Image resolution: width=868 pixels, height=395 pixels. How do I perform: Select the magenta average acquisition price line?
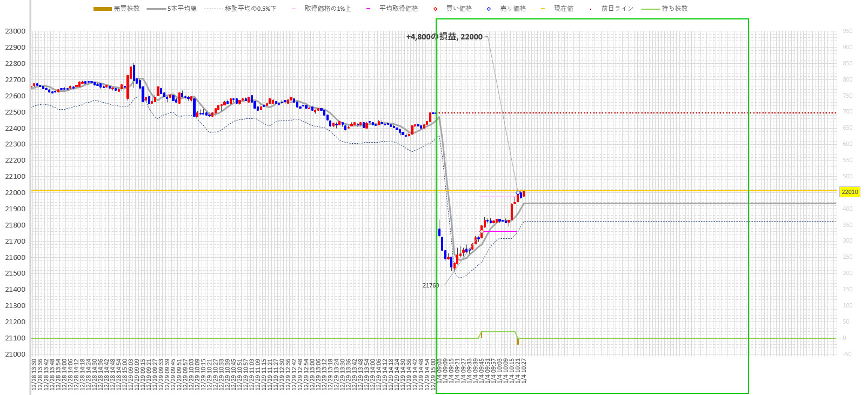coord(500,231)
